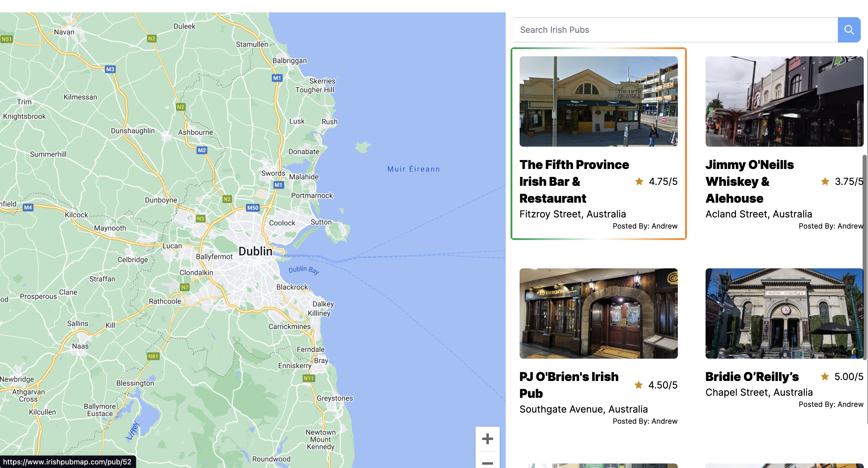Click Posted By: Andrew under Fifth Province
This screenshot has width=868, height=468.
coord(645,226)
